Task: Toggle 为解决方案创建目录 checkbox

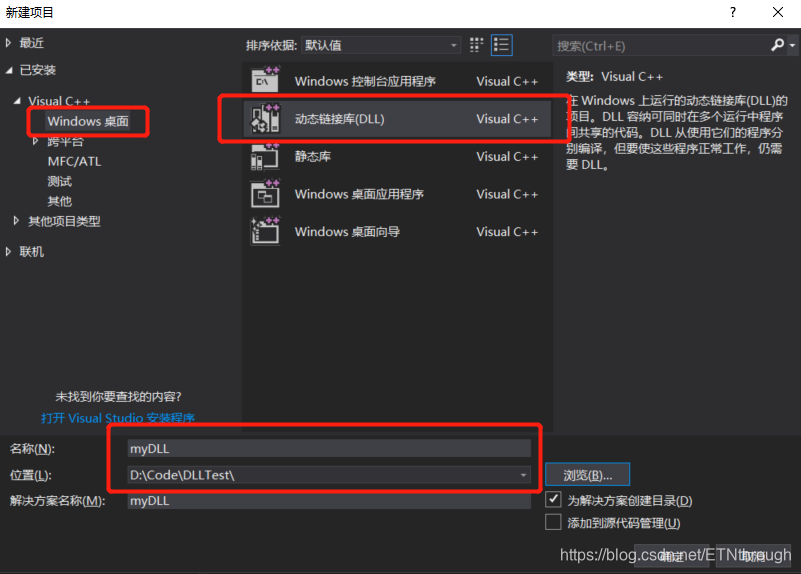Action: click(x=553, y=499)
